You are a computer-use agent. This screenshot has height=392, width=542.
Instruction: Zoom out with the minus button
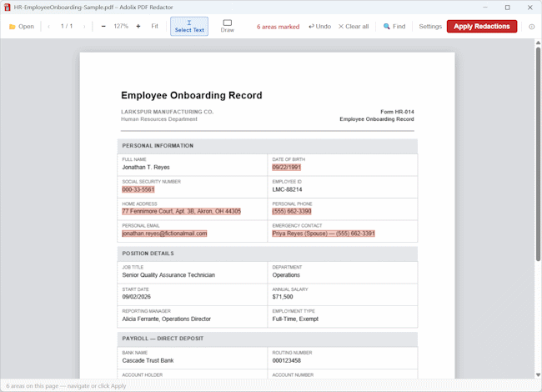tap(103, 27)
